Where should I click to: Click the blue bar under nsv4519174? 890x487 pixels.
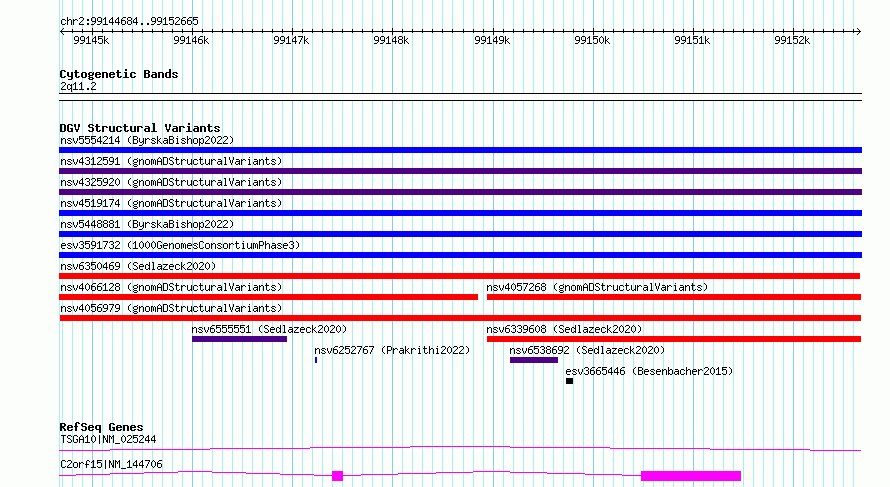coord(460,213)
